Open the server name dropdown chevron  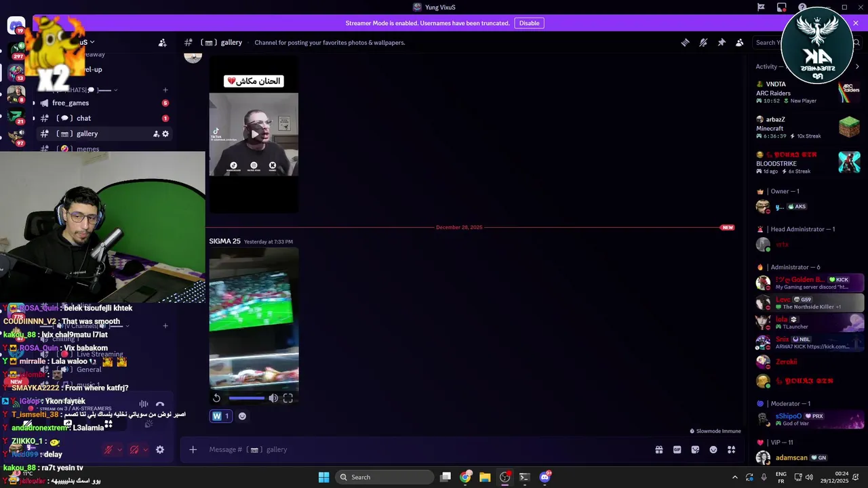(x=92, y=42)
